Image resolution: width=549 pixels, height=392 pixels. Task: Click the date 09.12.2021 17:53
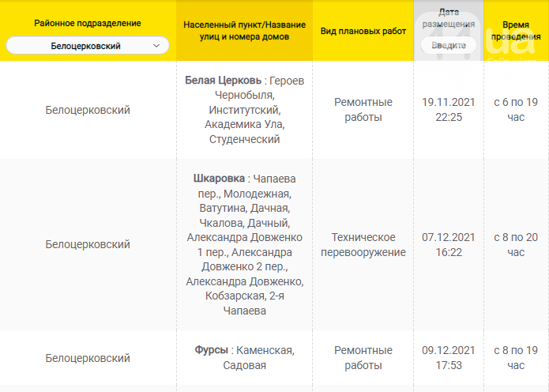coord(448,358)
